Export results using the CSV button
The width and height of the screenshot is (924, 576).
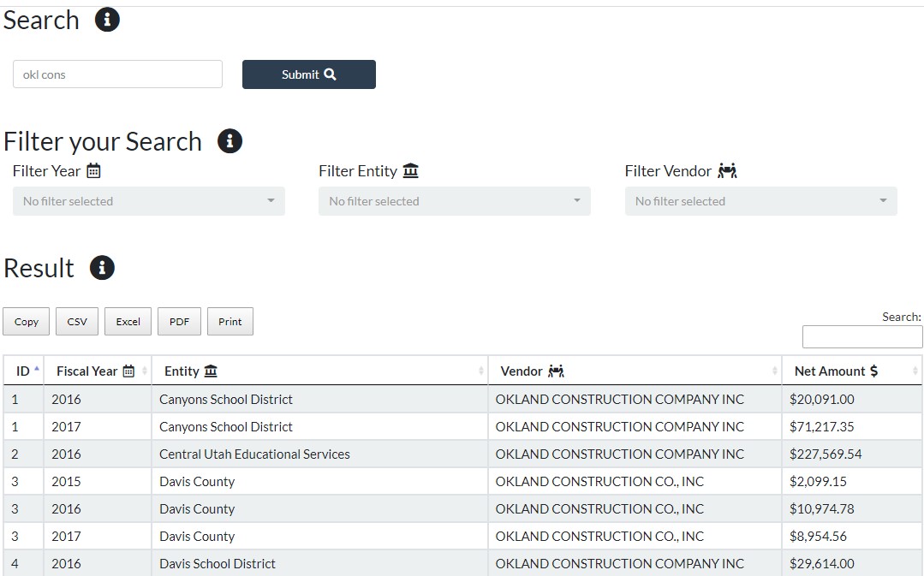[x=77, y=322]
